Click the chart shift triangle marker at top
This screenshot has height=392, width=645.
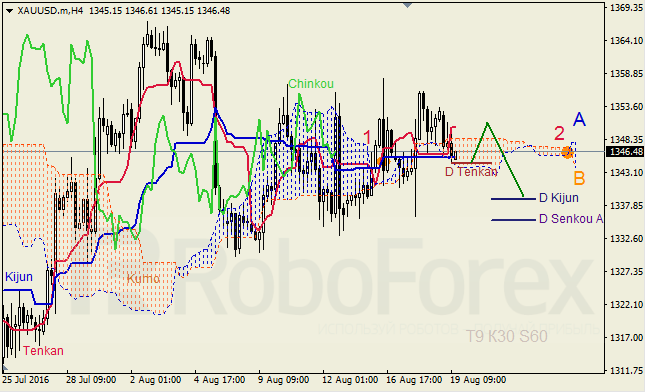coord(407,5)
